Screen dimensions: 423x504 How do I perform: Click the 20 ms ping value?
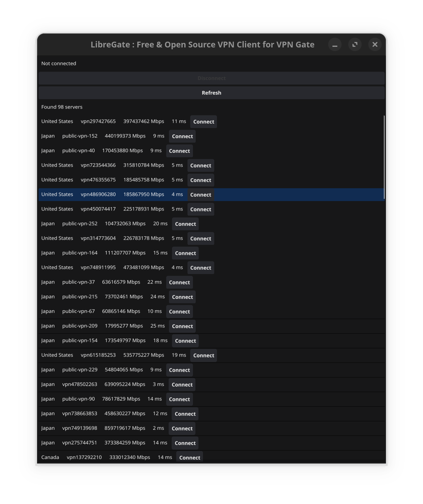pos(160,224)
